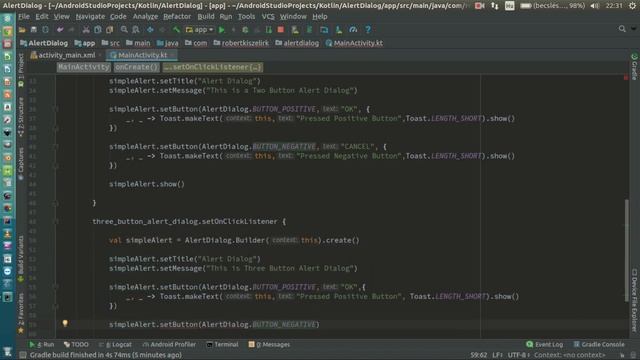Collapse the fold at CANCEL setButton line
The height and width of the screenshot is (360, 640).
tap(56, 146)
